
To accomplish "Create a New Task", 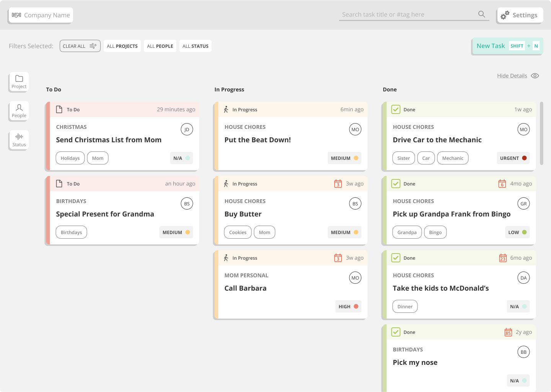I will click(x=507, y=46).
